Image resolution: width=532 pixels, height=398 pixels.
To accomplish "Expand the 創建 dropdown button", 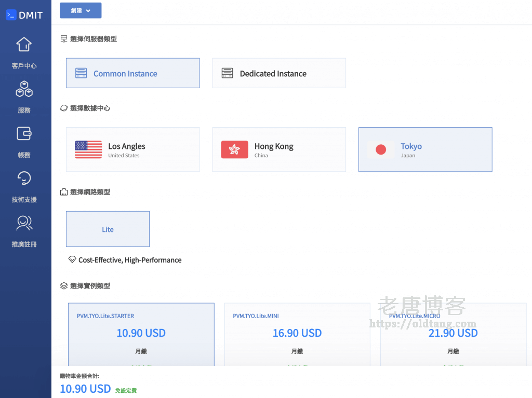I will (81, 10).
